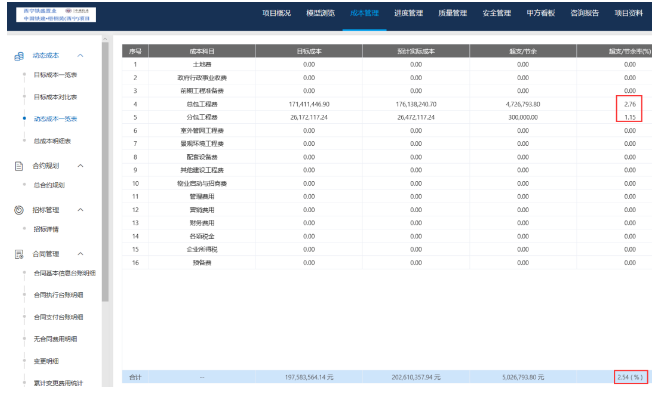Open 合同执行台账明细 in the sidebar
Image resolution: width=666 pixels, height=397 pixels.
(59, 295)
